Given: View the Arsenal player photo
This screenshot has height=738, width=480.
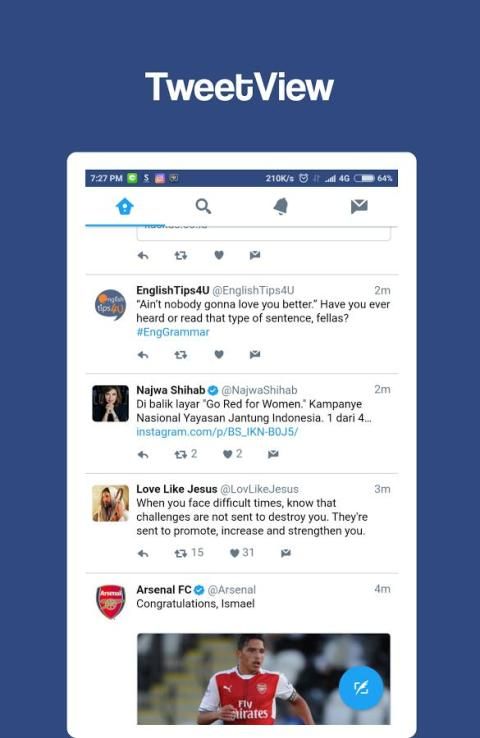Looking at the screenshot, I should 264,679.
